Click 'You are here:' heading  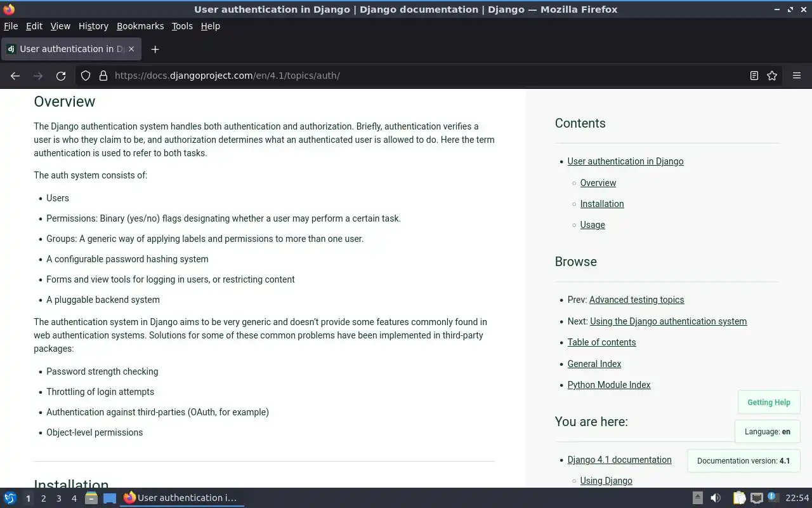591,422
